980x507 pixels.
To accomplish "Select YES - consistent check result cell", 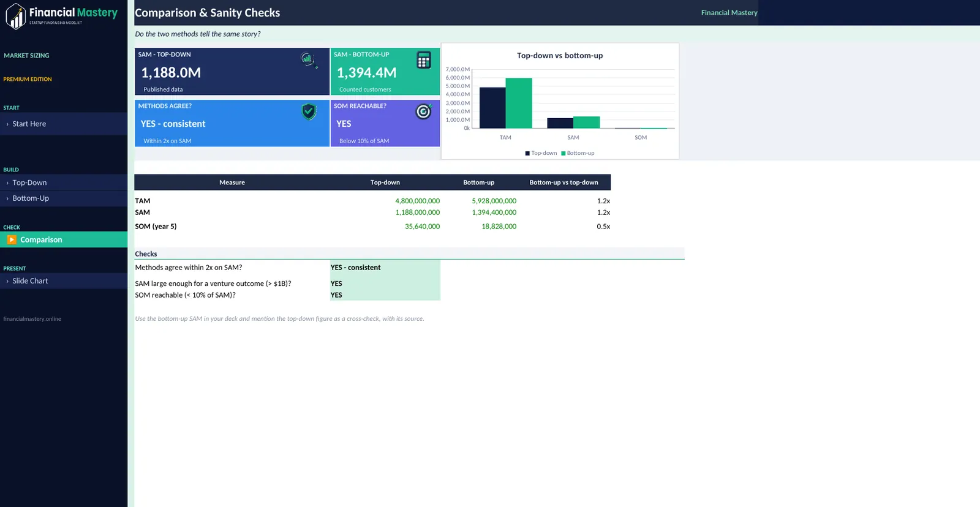I will pyautogui.click(x=385, y=268).
